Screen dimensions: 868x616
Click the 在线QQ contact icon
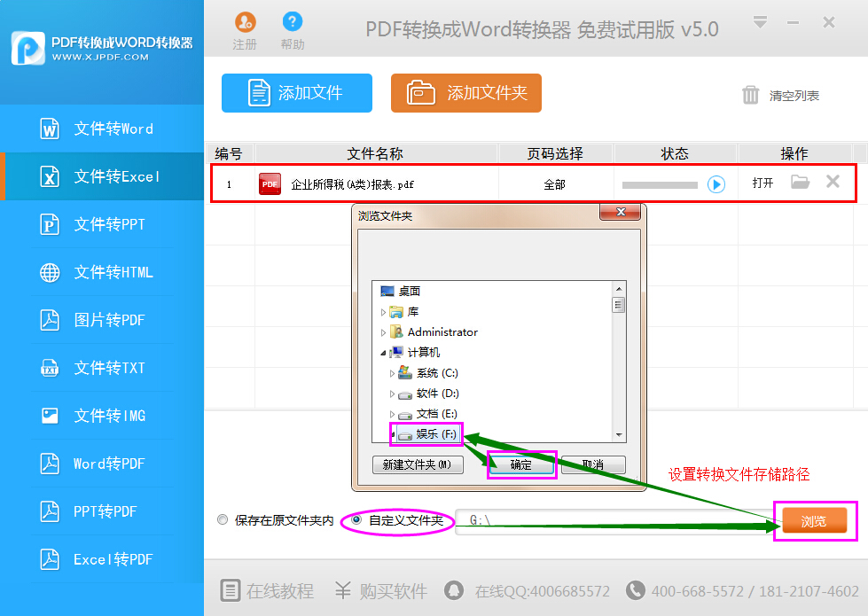click(454, 590)
